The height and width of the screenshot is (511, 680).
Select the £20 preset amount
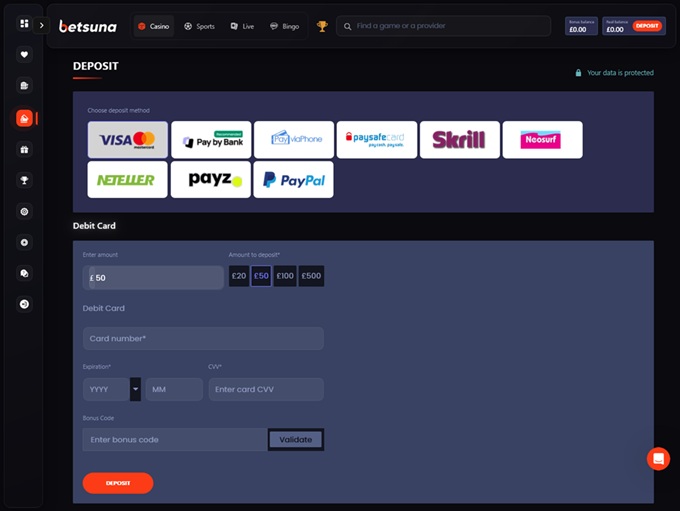click(x=239, y=276)
